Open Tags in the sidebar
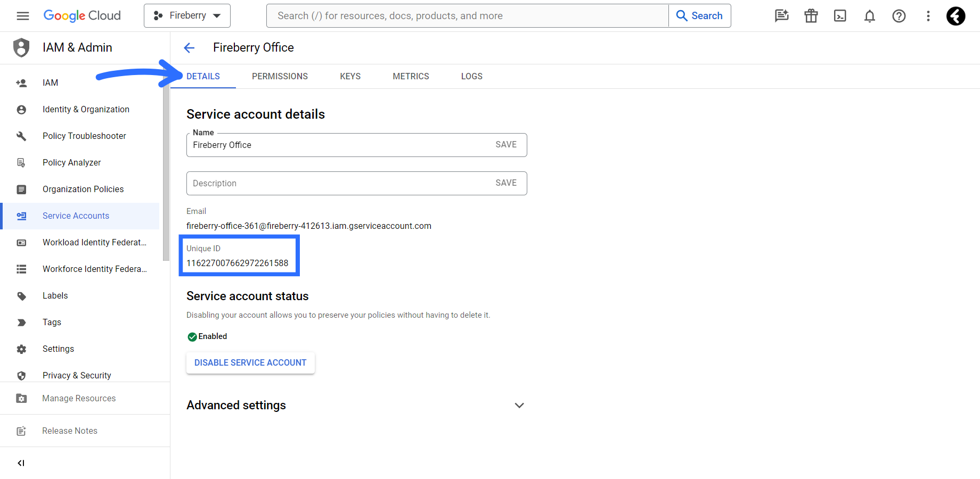This screenshot has height=479, width=980. (x=80, y=322)
